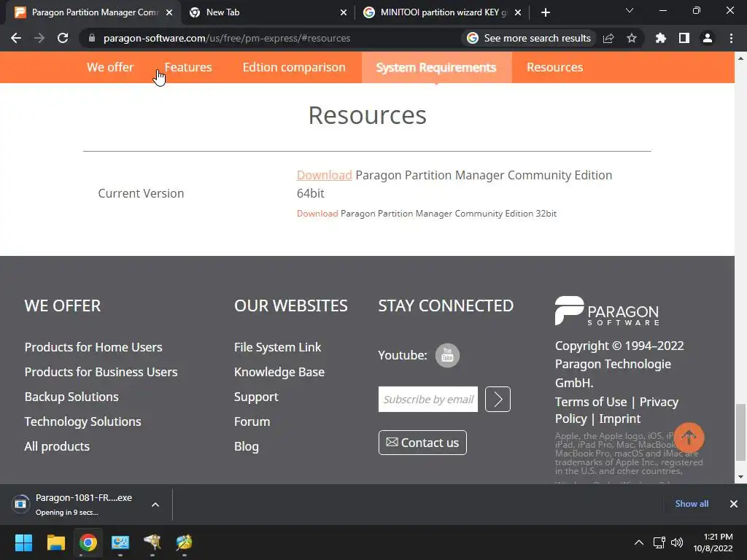
Task: Click the page vertical scrollbar thumb
Action: (x=740, y=432)
